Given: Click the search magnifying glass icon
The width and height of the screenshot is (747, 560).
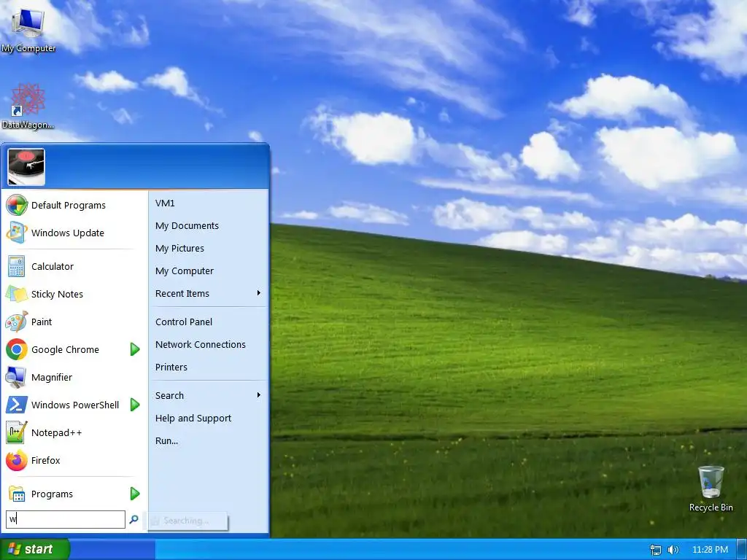Looking at the screenshot, I should [134, 519].
